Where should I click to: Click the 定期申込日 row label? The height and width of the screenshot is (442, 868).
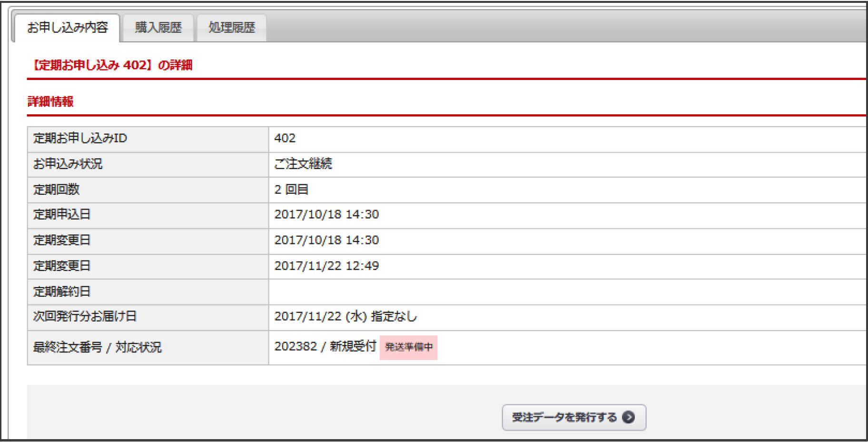pyautogui.click(x=62, y=214)
